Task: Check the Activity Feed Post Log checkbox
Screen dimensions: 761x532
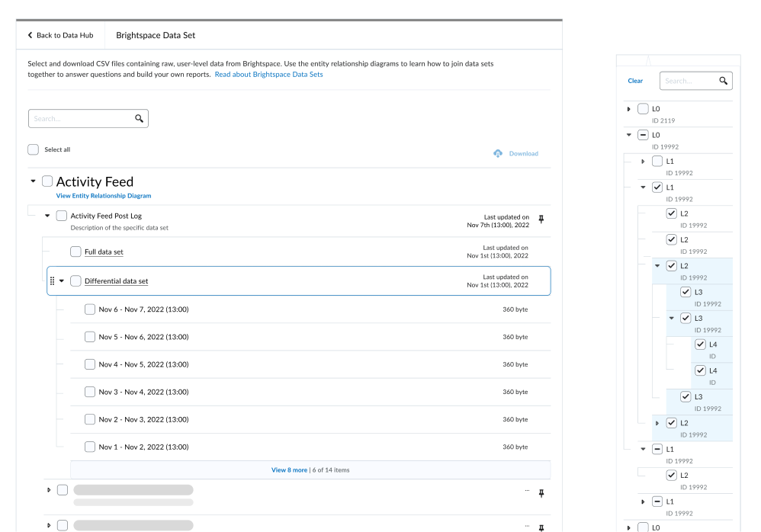Action: pyautogui.click(x=61, y=216)
